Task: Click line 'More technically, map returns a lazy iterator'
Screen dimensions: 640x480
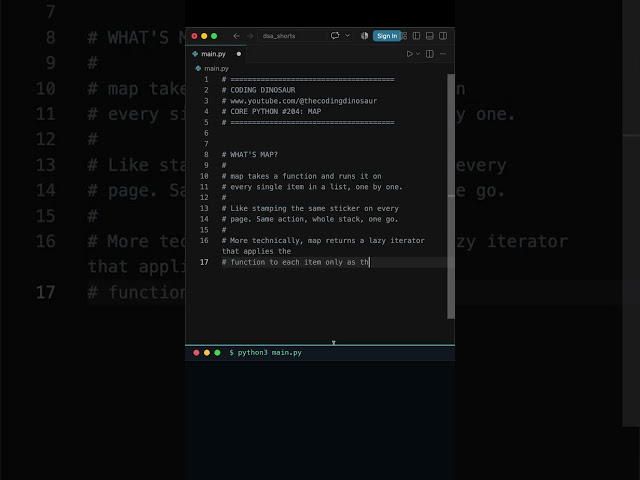Action: [x=323, y=241]
